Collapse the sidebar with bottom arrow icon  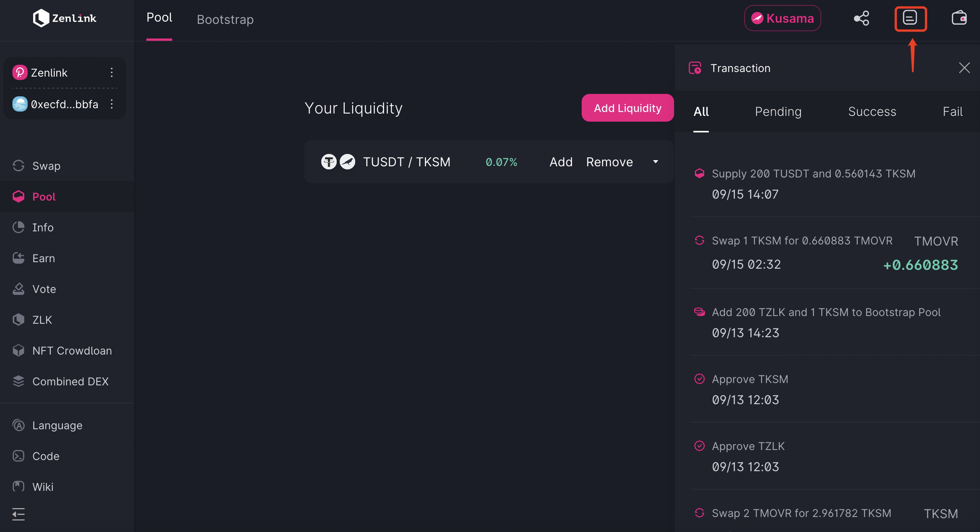(18, 514)
